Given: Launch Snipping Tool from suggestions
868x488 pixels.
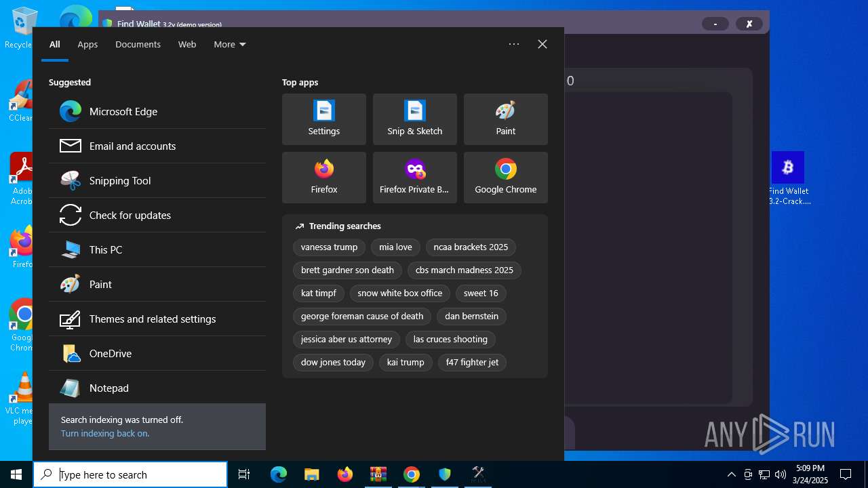Looking at the screenshot, I should [x=157, y=180].
